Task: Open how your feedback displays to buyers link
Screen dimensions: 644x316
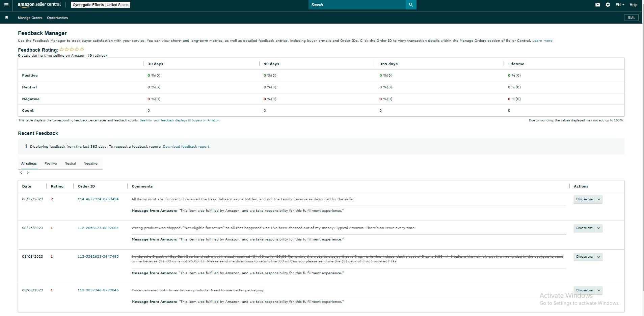Action: coord(180,120)
